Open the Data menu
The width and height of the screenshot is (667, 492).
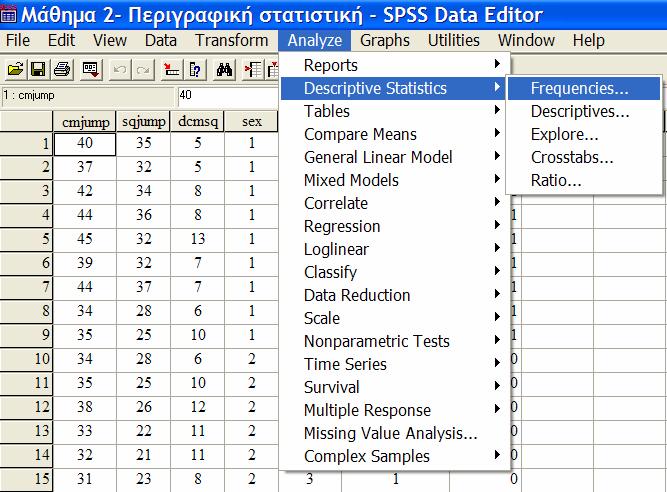(x=160, y=40)
